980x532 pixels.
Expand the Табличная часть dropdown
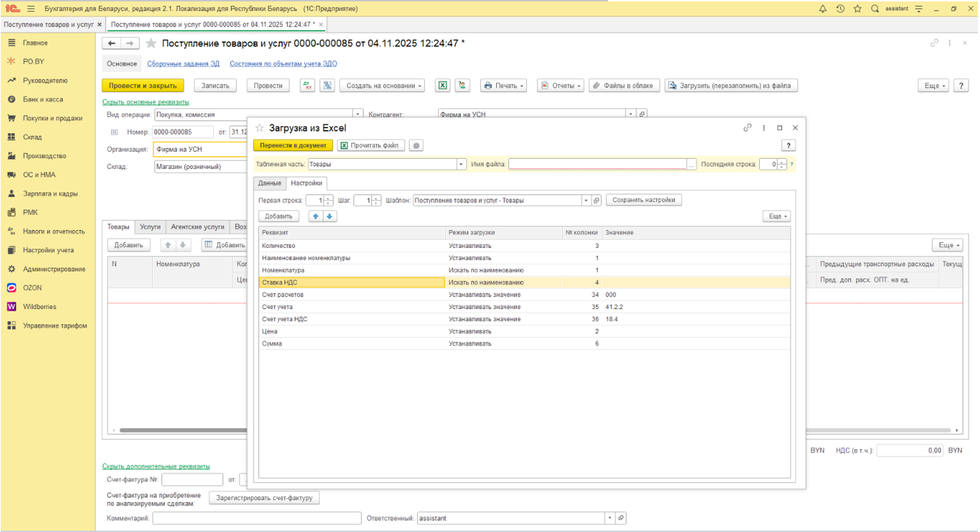pyautogui.click(x=460, y=164)
